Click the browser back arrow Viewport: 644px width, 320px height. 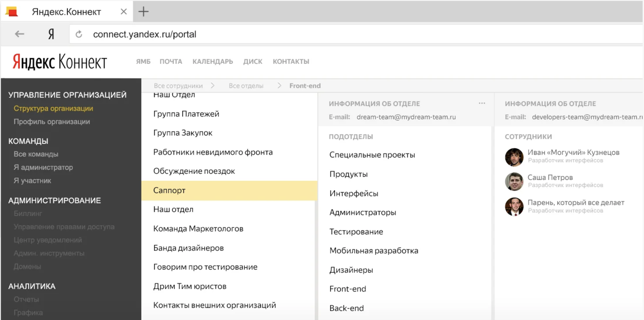coord(19,34)
